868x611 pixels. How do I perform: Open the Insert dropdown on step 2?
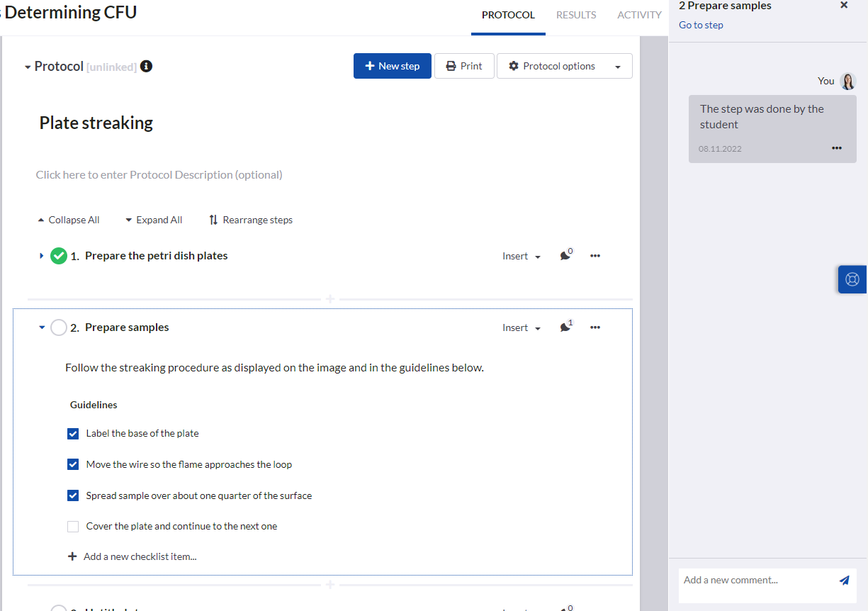pyautogui.click(x=521, y=327)
